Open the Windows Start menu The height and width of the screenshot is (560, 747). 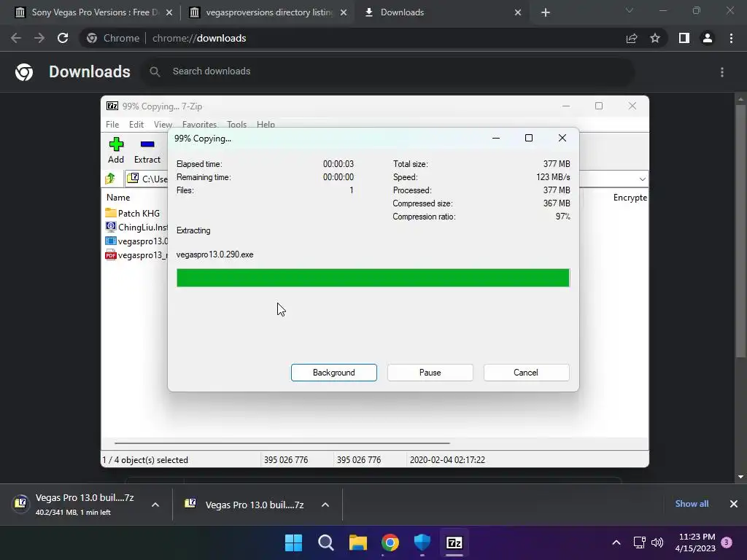point(293,542)
